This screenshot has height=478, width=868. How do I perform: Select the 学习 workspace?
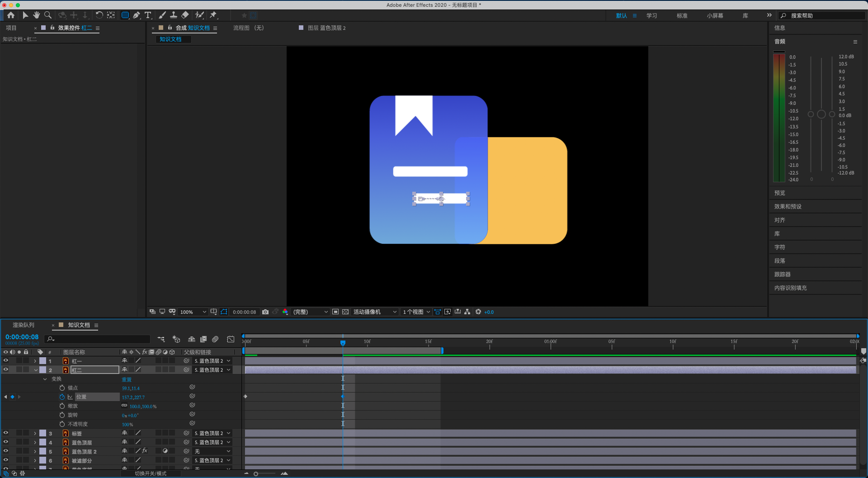pos(651,16)
